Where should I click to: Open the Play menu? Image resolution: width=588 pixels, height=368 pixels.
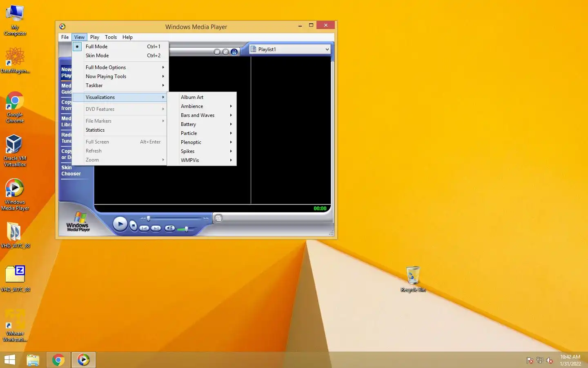tap(95, 37)
